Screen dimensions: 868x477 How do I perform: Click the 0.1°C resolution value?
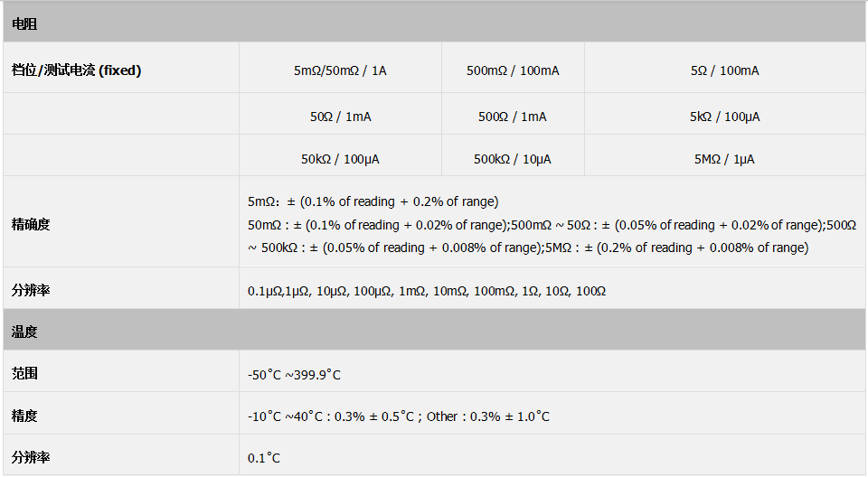[264, 458]
